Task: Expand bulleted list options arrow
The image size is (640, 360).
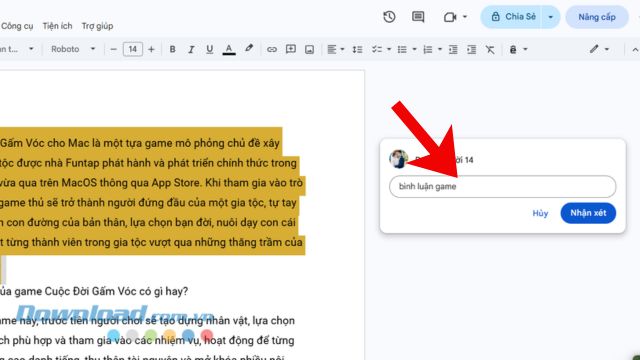Action: coord(414,49)
